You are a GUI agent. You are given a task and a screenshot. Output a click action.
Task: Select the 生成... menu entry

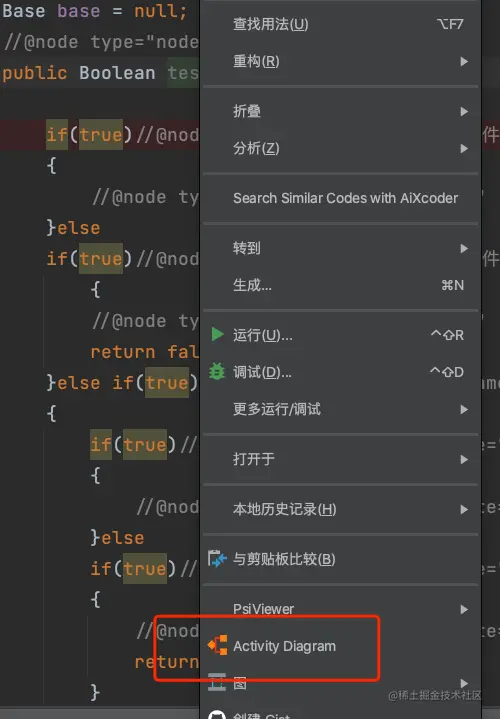[340, 285]
